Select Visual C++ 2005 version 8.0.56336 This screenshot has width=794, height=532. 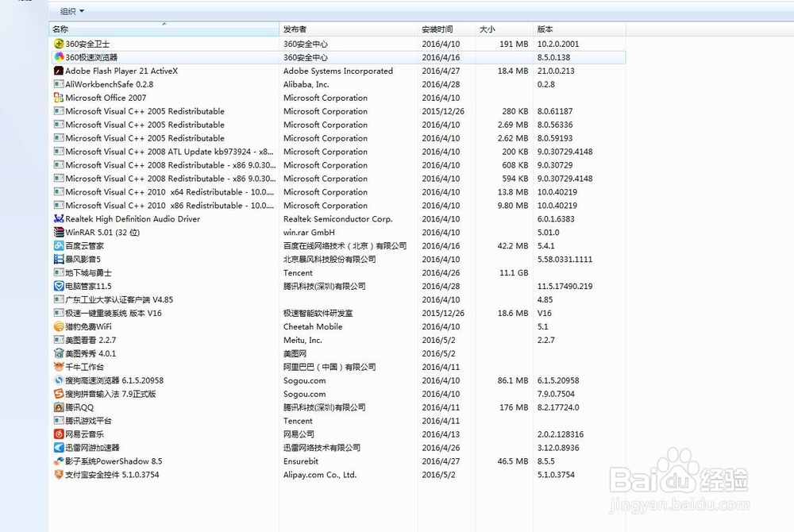coord(555,125)
